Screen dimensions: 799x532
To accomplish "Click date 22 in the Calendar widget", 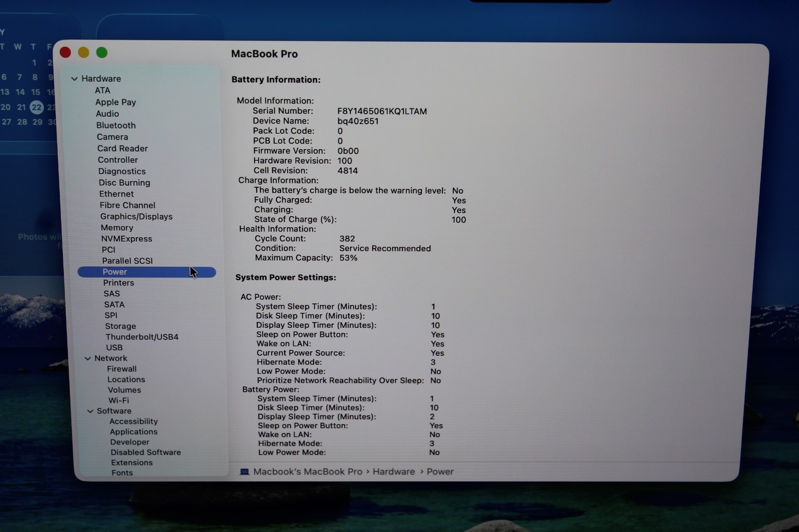I will tap(36, 107).
